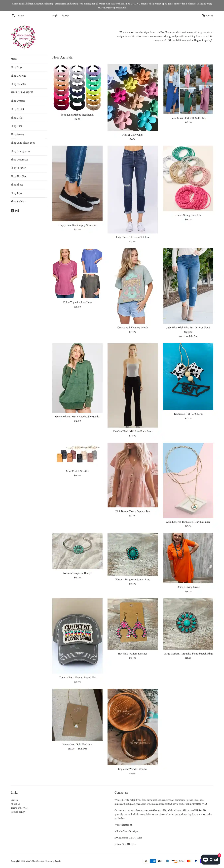Click the Google Pay payment icon

pos(182,861)
